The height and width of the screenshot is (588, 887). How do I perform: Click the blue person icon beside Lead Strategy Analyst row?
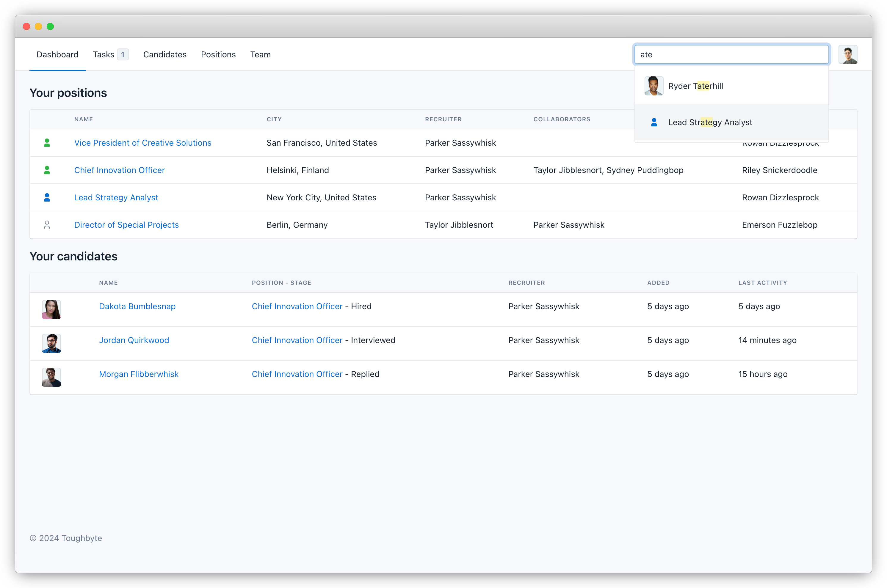[x=47, y=198]
